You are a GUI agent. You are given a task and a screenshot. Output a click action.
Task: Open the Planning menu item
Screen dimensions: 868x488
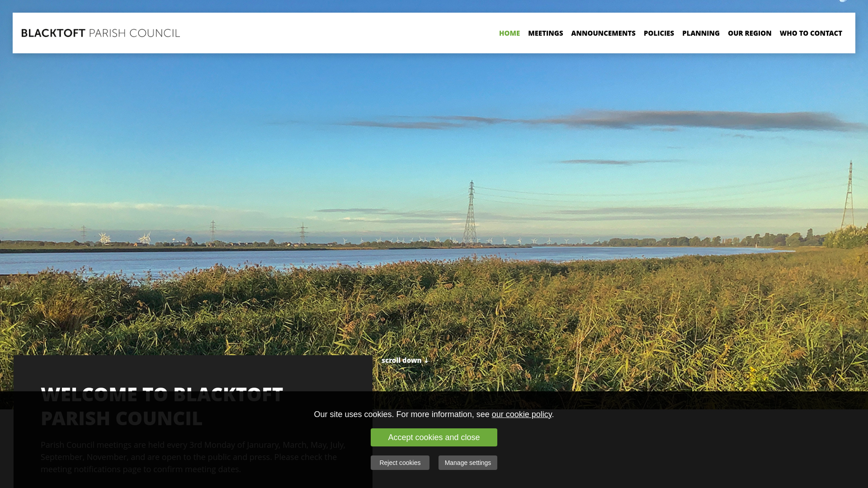point(701,33)
